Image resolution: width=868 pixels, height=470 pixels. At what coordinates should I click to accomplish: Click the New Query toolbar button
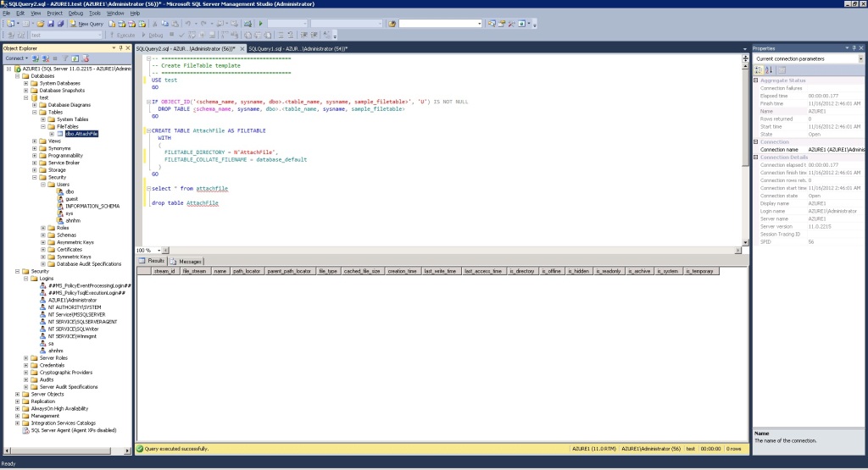(x=86, y=24)
